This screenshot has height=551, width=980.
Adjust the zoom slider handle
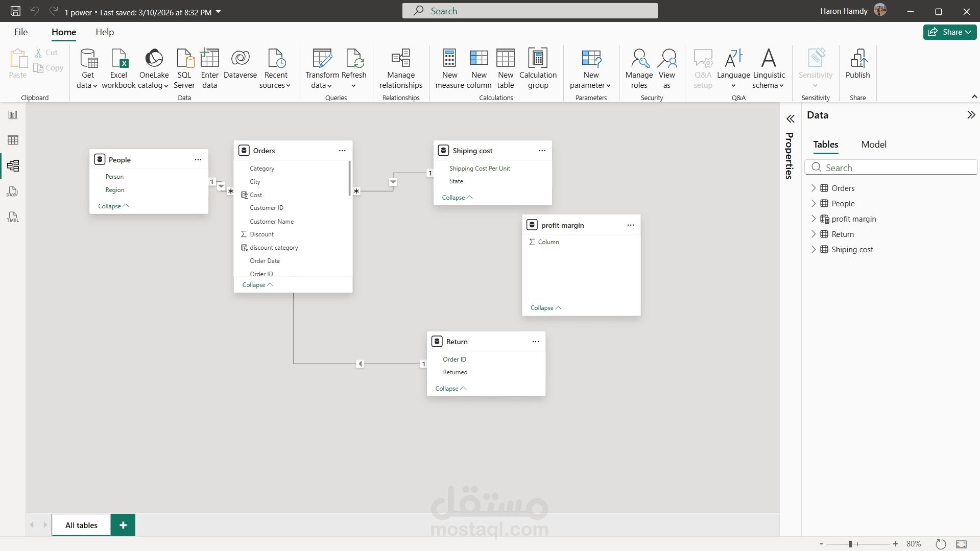point(851,544)
